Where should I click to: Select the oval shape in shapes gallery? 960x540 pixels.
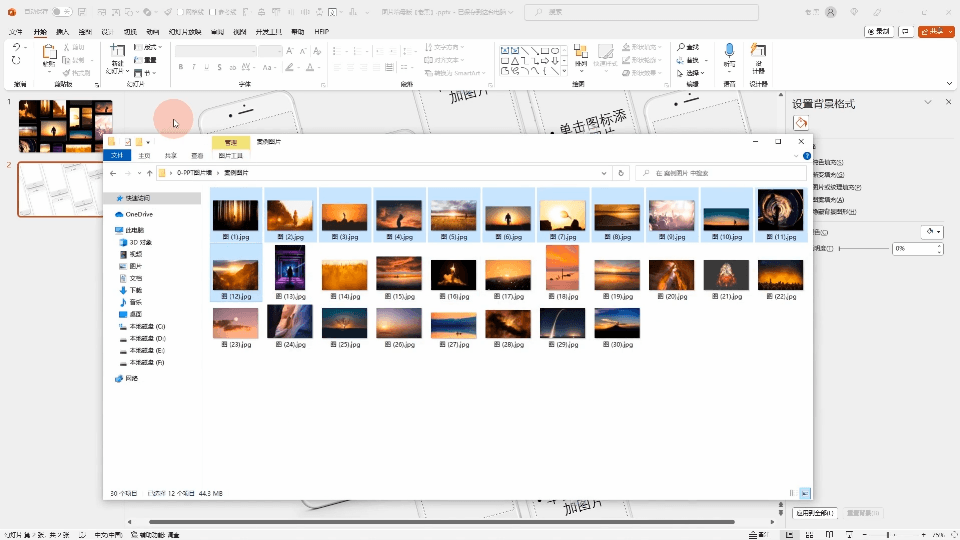(554, 51)
